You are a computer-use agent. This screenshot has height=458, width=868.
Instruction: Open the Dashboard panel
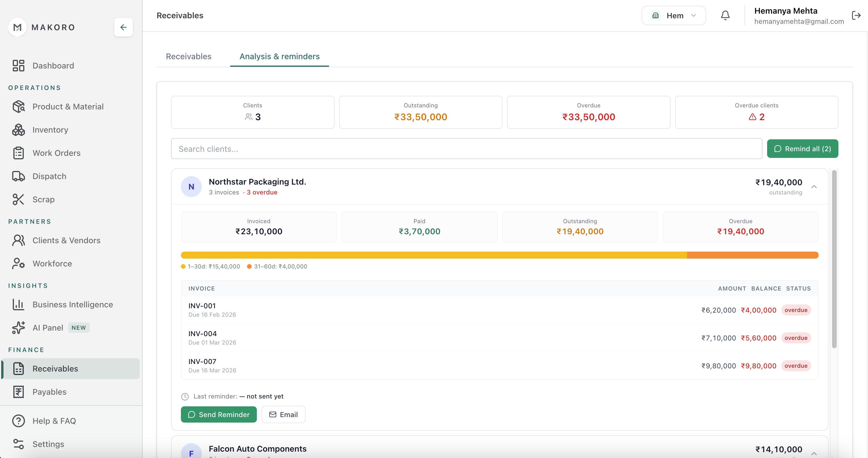coord(53,65)
